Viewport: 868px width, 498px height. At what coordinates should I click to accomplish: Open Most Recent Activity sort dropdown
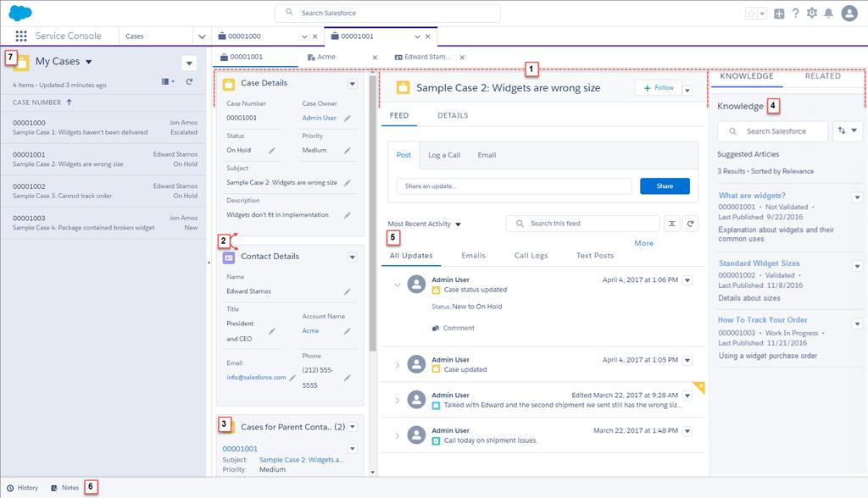point(458,224)
